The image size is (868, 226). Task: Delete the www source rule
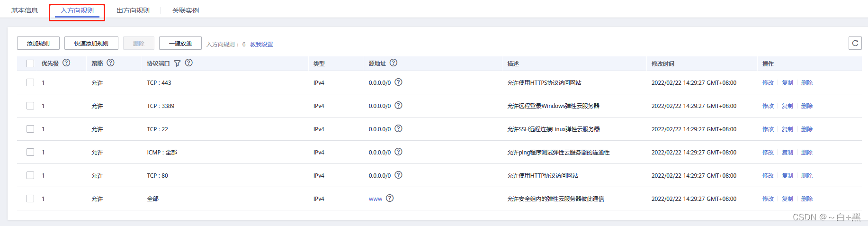[x=807, y=199]
